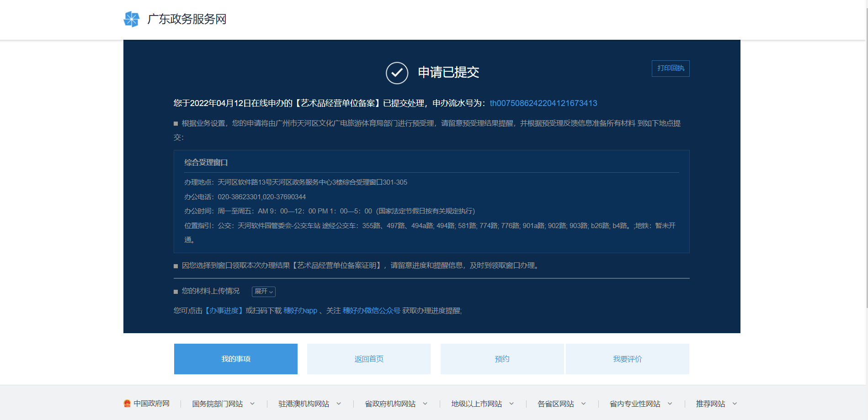Click the China government emblem icon
Screen dimensions: 868x420
click(x=127, y=404)
